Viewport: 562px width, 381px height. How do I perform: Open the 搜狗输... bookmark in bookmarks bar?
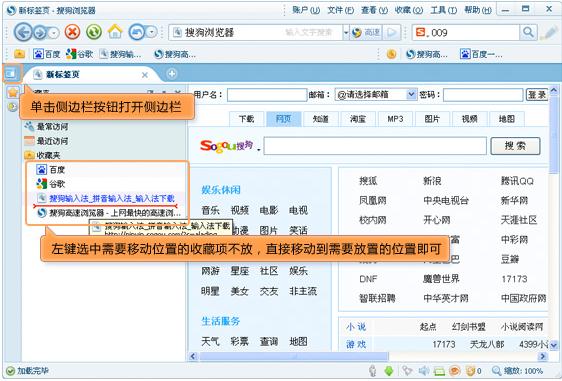[x=120, y=54]
